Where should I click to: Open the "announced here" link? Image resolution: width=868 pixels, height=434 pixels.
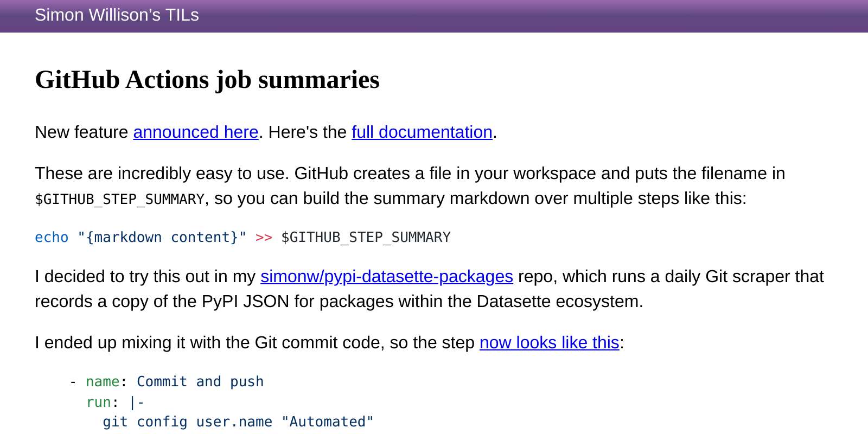[195, 132]
